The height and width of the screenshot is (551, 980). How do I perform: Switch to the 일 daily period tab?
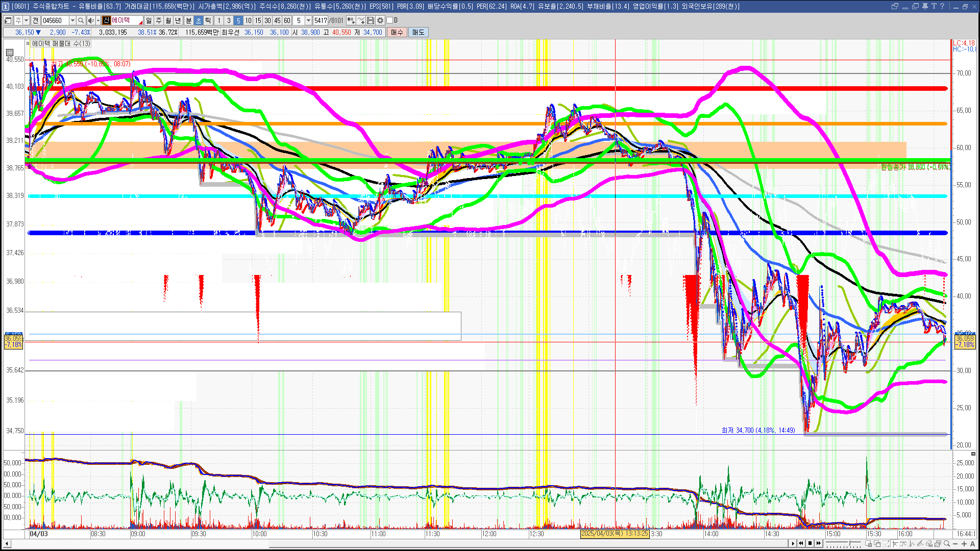149,20
